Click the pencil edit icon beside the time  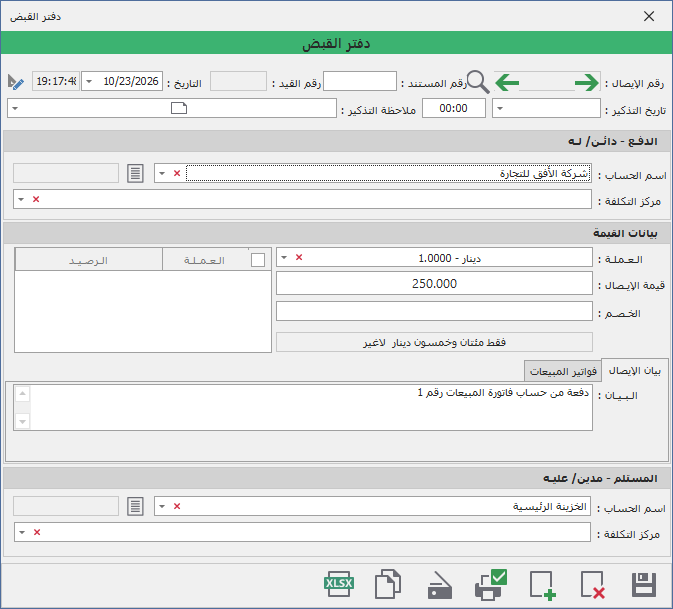point(15,82)
